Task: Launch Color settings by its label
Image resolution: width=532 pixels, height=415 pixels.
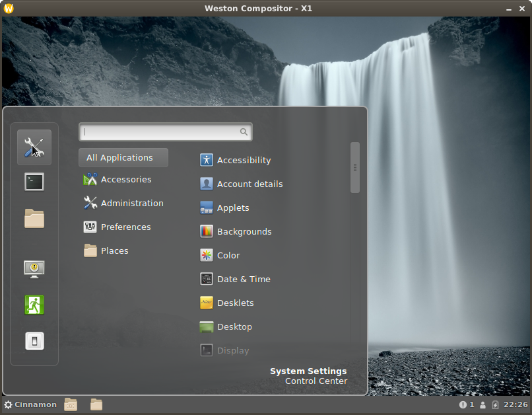Action: [228, 255]
